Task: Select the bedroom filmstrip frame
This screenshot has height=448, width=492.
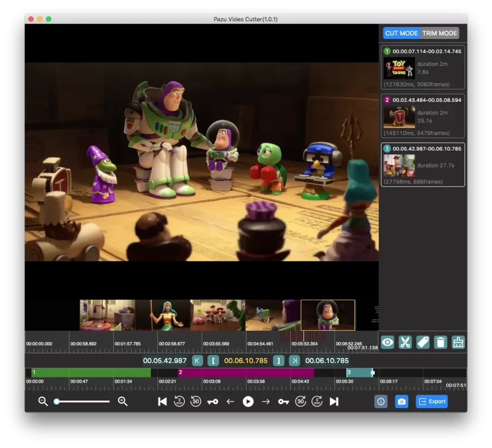Action: pyautogui.click(x=107, y=315)
